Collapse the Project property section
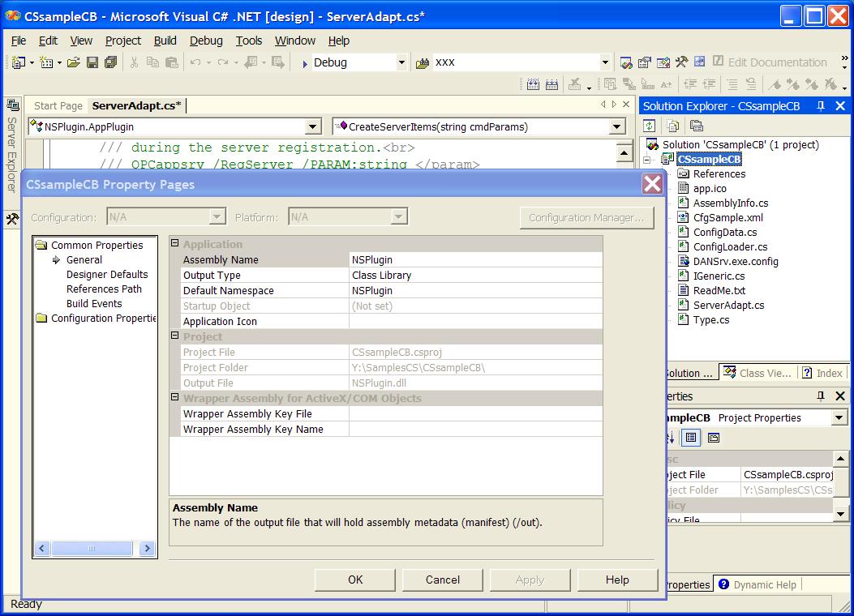 pos(175,336)
